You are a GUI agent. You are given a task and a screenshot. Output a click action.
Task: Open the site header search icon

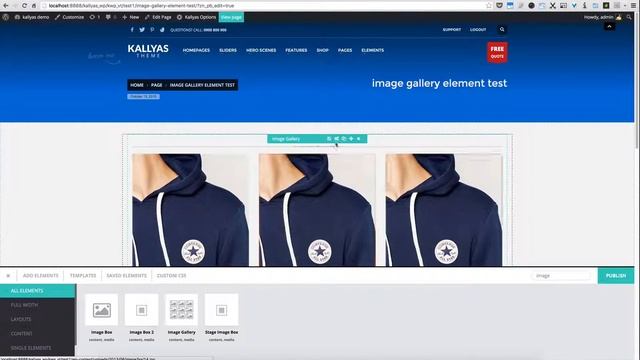click(502, 29)
